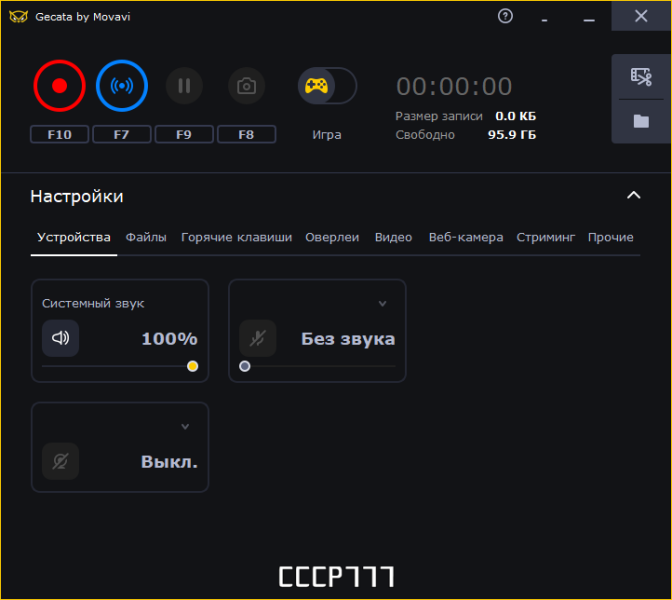Switch to the Горячие клавиши tab
672x600 pixels.
[237, 237]
